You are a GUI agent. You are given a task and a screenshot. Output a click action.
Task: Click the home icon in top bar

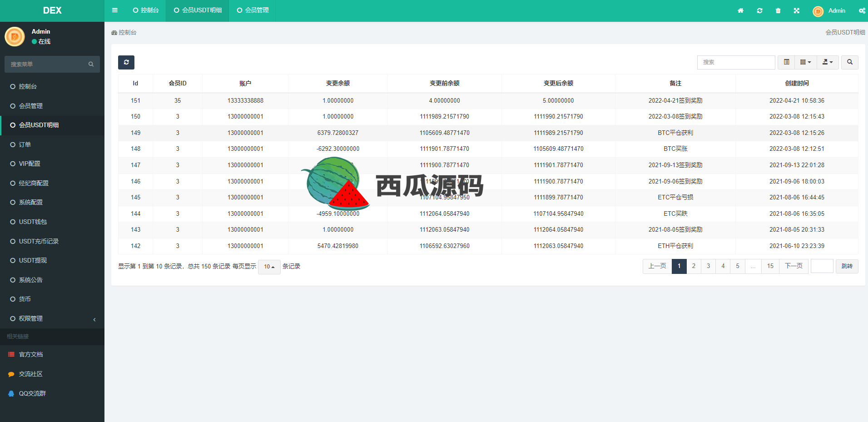click(x=740, y=10)
